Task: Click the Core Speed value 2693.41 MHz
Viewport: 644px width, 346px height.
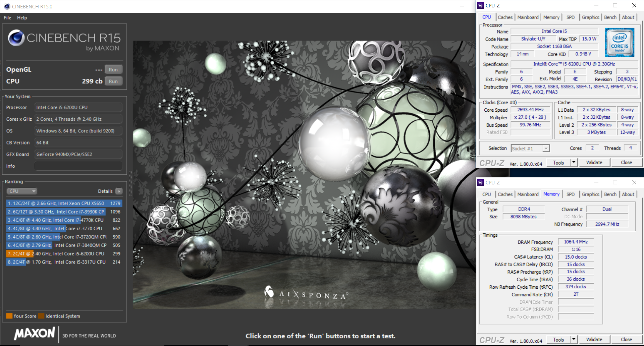Action: [x=530, y=110]
